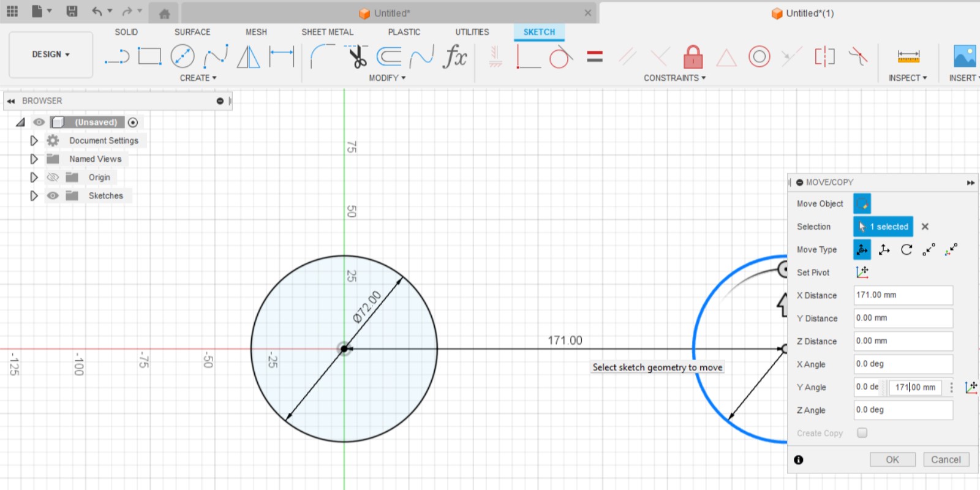Activate the Unsaved component radio button

tap(133, 123)
